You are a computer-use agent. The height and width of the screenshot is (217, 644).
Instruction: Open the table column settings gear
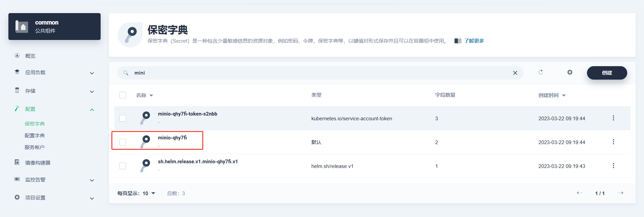point(570,72)
